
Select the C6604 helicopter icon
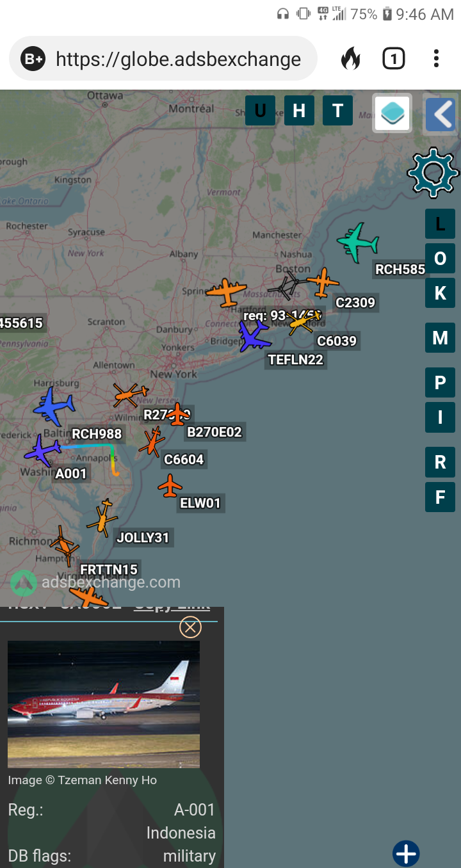pyautogui.click(x=152, y=442)
